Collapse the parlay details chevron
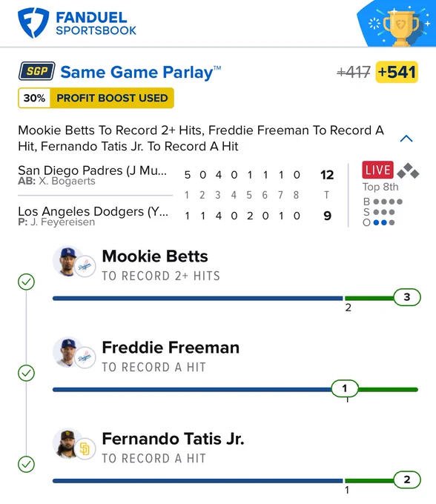The width and height of the screenshot is (436, 504). click(x=406, y=139)
